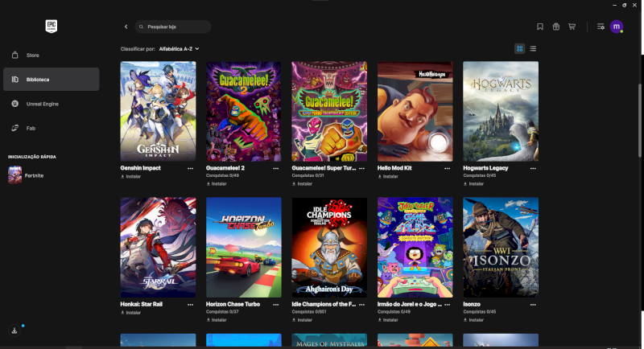Open options for Irmão do Jorel game
This screenshot has width=644, height=349.
click(x=447, y=305)
